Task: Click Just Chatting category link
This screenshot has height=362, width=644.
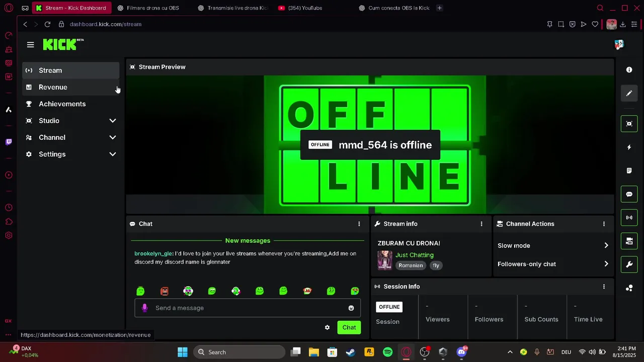Action: click(x=414, y=255)
